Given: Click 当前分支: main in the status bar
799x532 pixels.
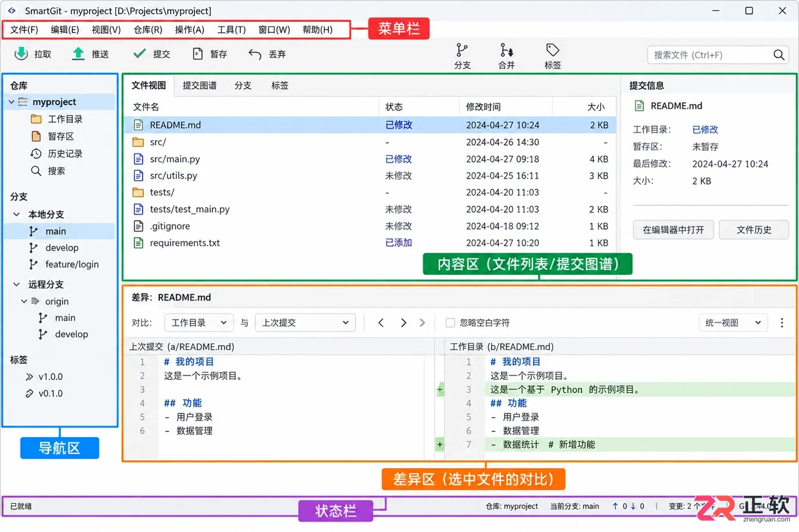Looking at the screenshot, I should (x=574, y=506).
